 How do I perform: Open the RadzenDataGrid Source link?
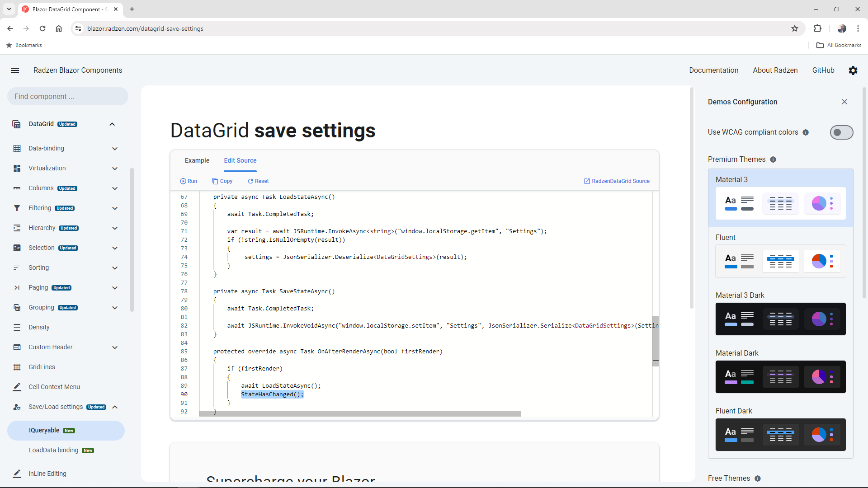pyautogui.click(x=617, y=181)
